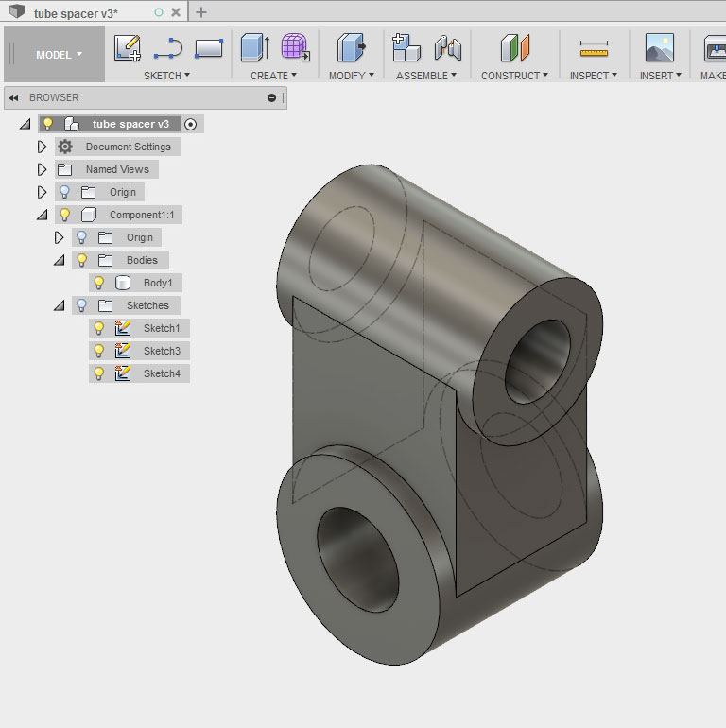Open the CONSTRUCT menu
Image resolution: width=726 pixels, height=728 pixels.
click(514, 76)
